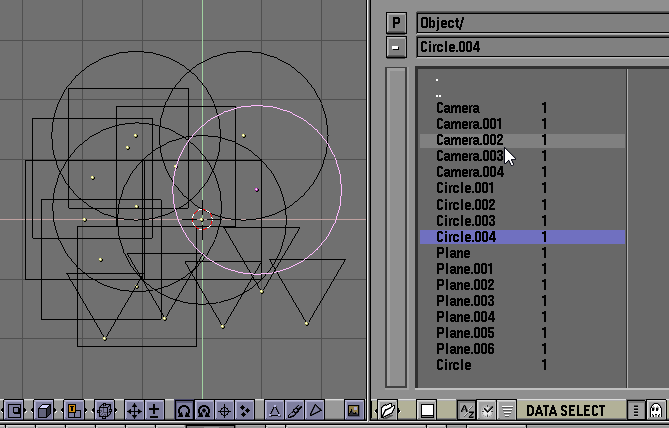669x428 pixels.
Task: Click the Object/ directory path field
Action: tap(543, 23)
